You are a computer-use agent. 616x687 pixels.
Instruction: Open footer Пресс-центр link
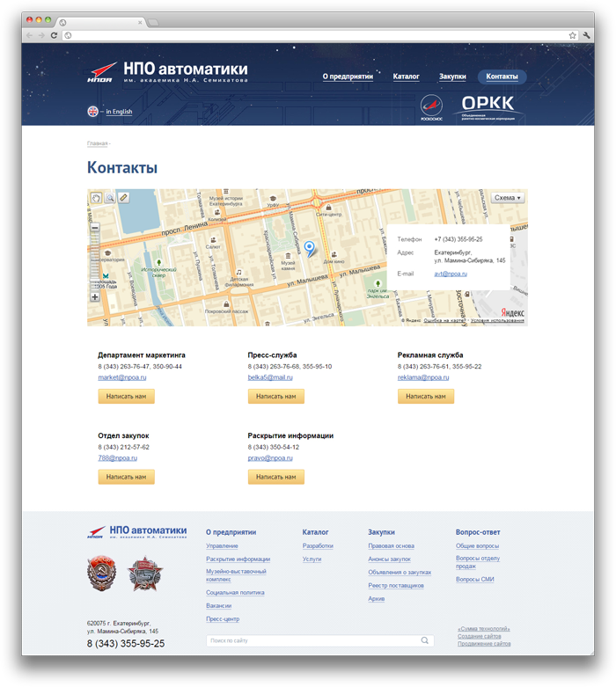(223, 618)
